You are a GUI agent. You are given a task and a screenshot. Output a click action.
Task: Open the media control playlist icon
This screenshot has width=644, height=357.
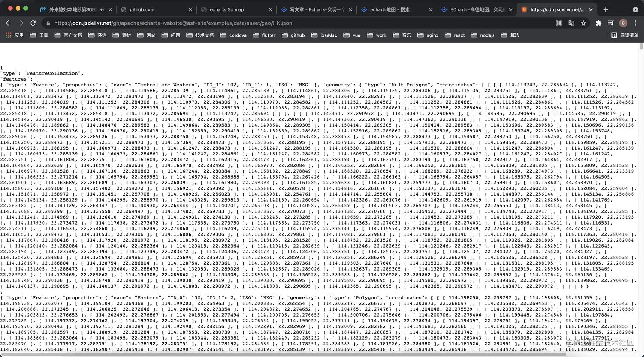(x=611, y=23)
